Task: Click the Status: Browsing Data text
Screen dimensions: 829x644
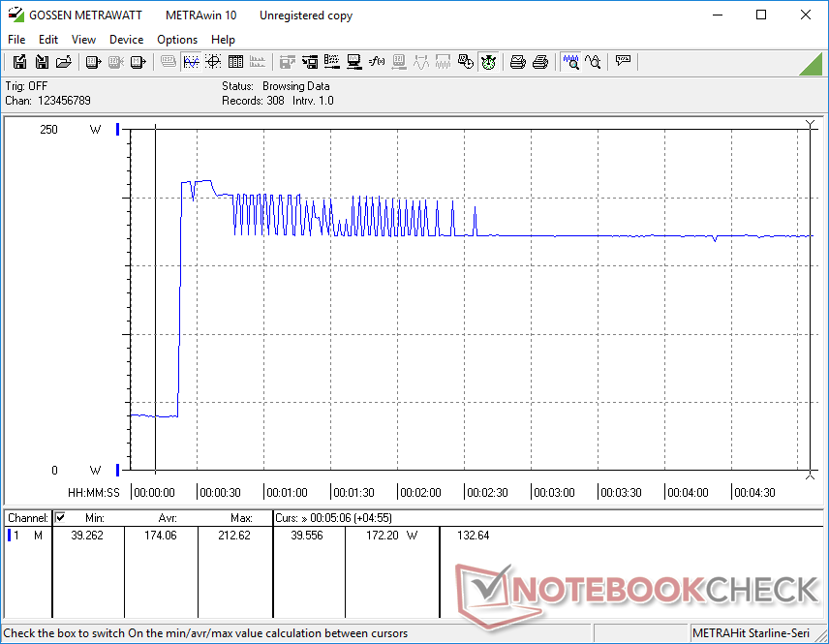Action: pos(275,86)
